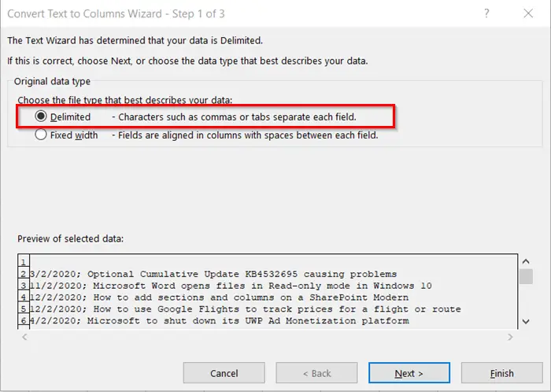
Task: Select the Fixed width radio button
Action: [41, 135]
